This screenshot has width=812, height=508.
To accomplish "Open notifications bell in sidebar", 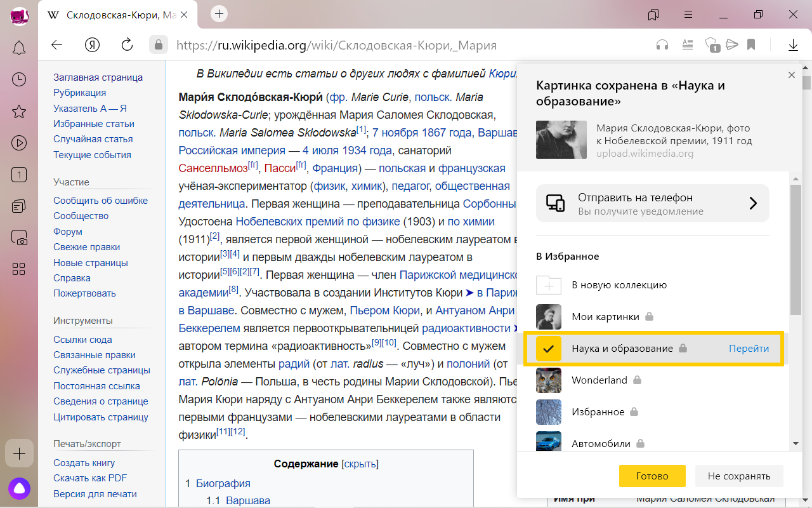I will 19,48.
